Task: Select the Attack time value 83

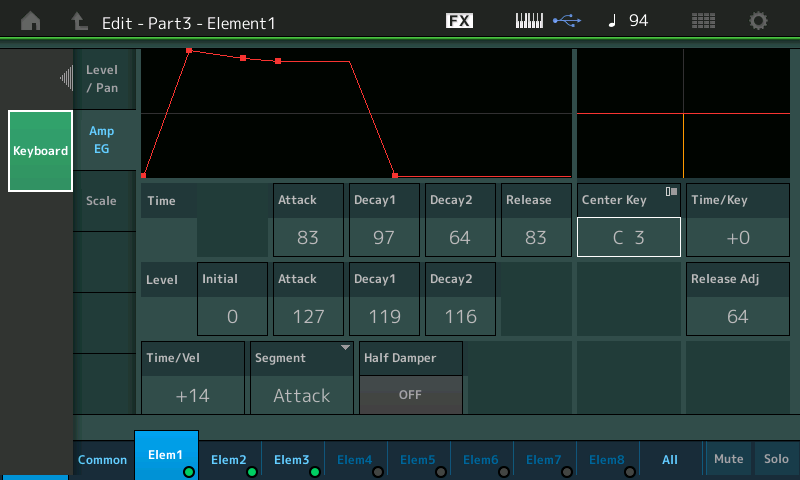Action: click(308, 238)
